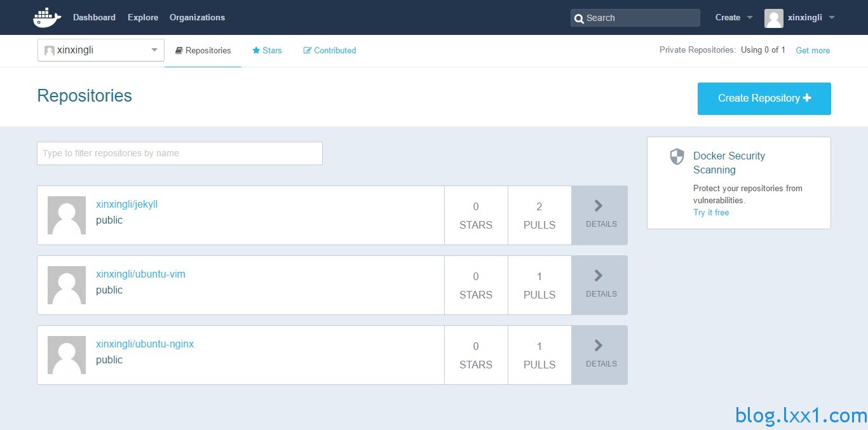Click the 0 STARS count for ubuntu-nginx
The height and width of the screenshot is (430, 868).
click(x=476, y=355)
